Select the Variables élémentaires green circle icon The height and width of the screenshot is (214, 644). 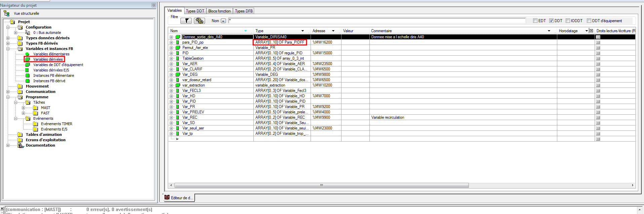[x=27, y=54]
